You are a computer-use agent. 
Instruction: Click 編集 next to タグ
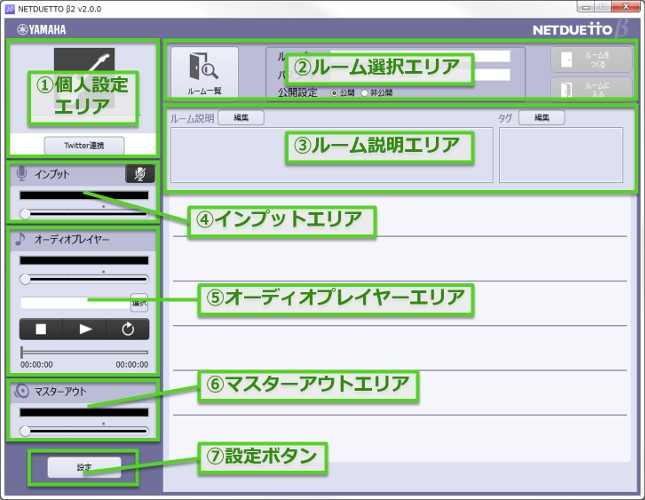[x=541, y=118]
